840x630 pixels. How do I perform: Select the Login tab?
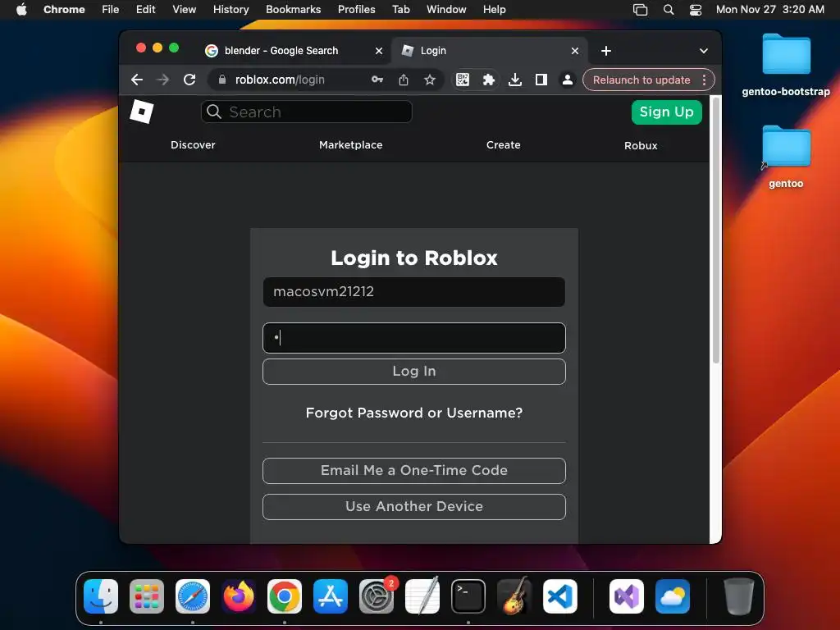click(490, 51)
